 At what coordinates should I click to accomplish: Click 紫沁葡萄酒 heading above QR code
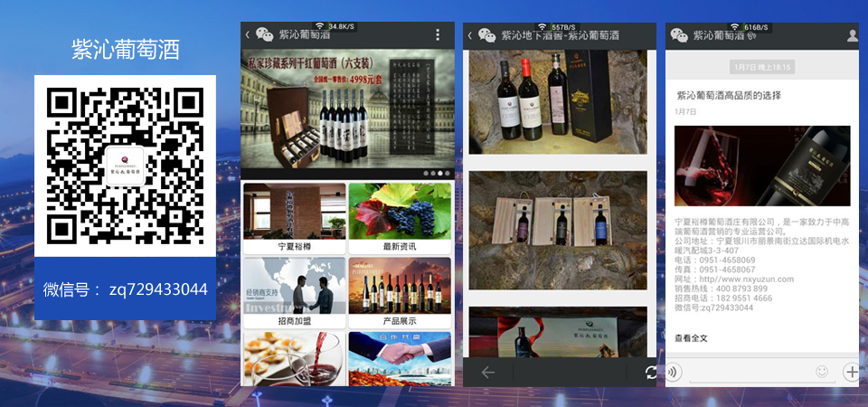point(126,50)
